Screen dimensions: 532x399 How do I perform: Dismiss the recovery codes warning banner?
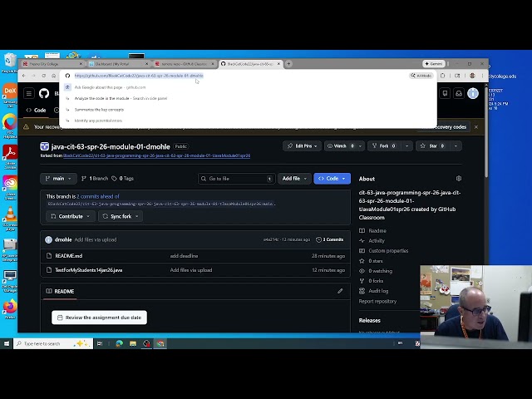click(476, 127)
